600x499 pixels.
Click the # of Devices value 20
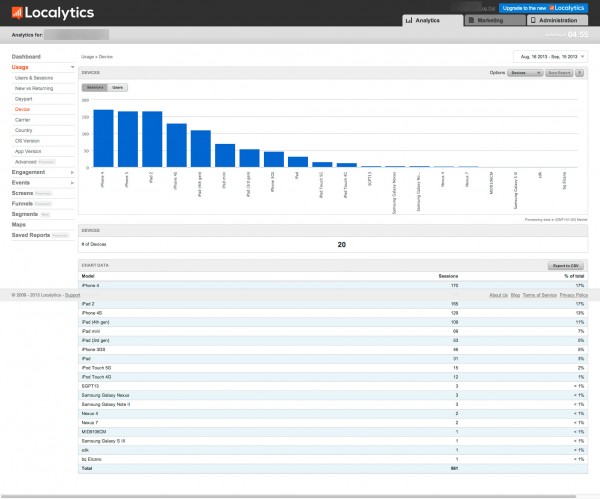[x=342, y=245]
